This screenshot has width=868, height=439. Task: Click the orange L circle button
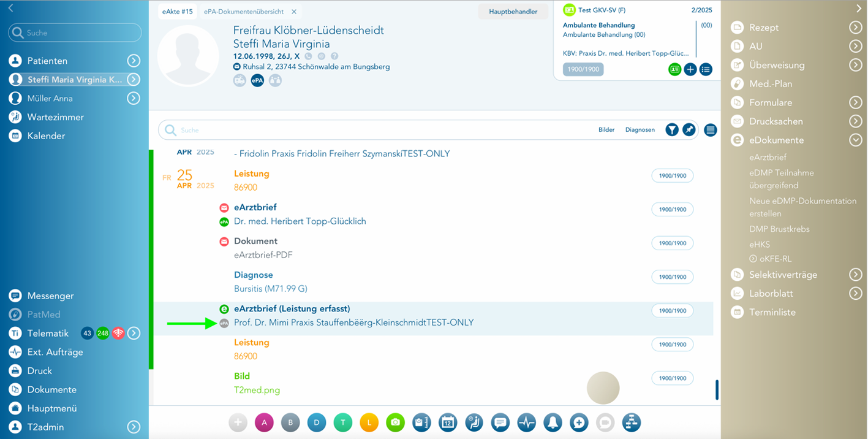click(369, 422)
